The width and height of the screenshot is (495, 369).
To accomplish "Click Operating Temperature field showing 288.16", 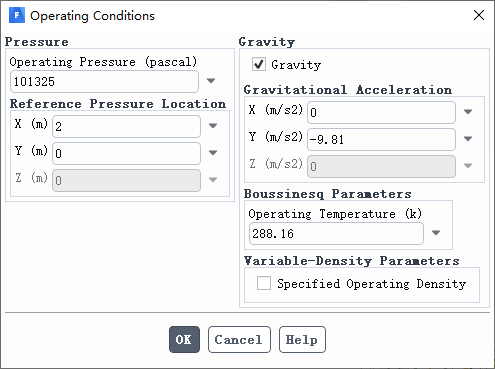I will [336, 233].
